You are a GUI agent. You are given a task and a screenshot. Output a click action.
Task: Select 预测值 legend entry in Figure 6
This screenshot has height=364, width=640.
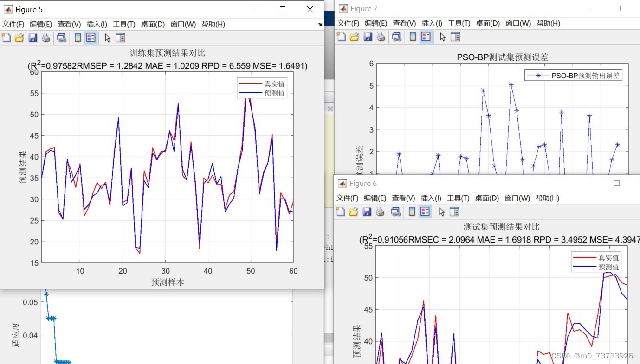point(596,267)
